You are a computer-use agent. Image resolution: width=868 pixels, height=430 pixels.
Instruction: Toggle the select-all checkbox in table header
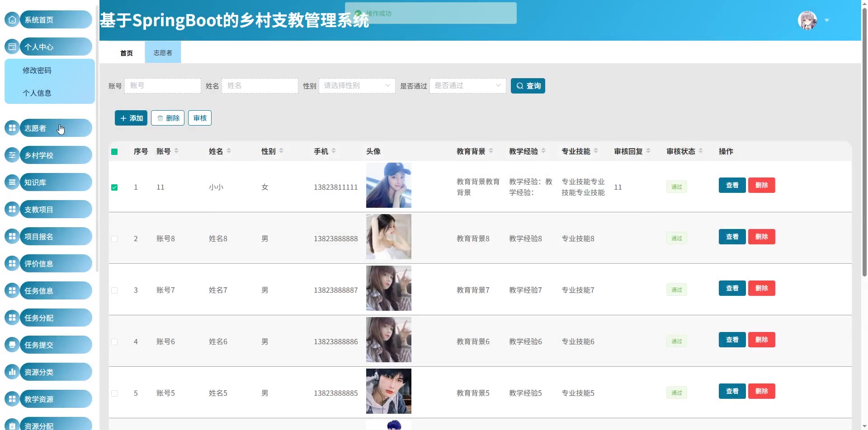click(x=114, y=152)
